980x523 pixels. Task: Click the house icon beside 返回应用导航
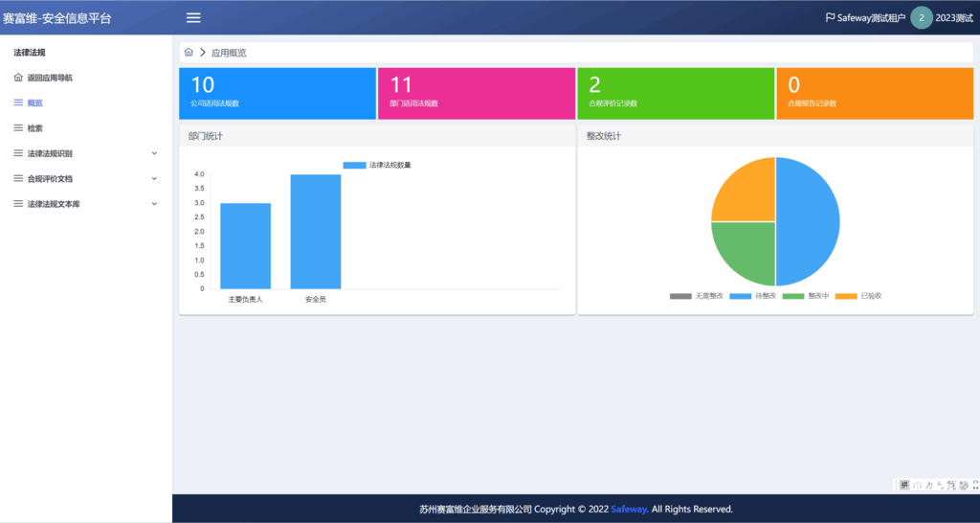click(18, 78)
